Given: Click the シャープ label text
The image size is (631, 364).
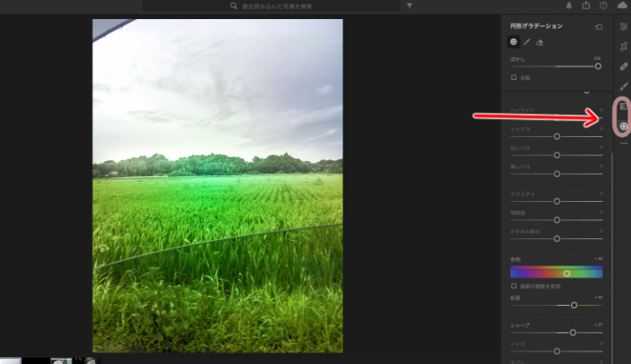Looking at the screenshot, I should [520, 325].
